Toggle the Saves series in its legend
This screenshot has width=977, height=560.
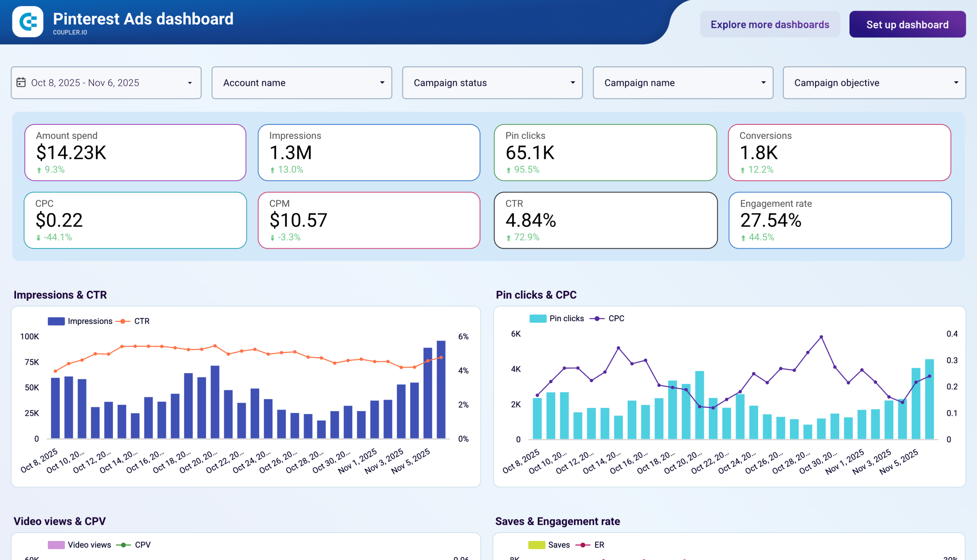coord(537,545)
